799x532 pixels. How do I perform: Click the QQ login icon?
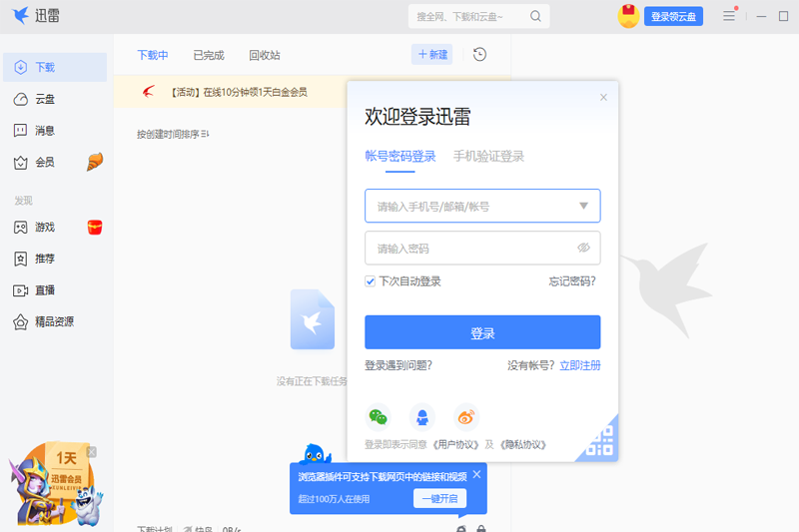422,417
